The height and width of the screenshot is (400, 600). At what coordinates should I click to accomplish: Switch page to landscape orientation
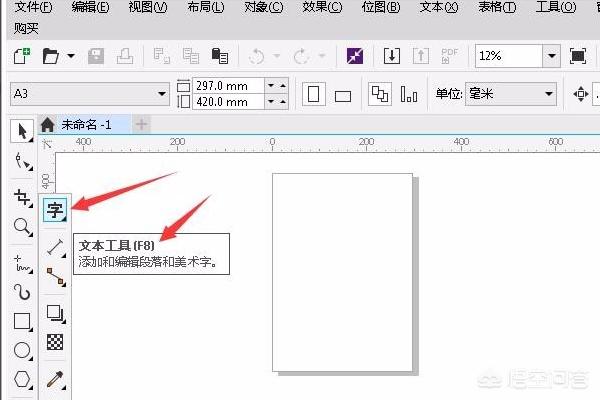tap(342, 96)
